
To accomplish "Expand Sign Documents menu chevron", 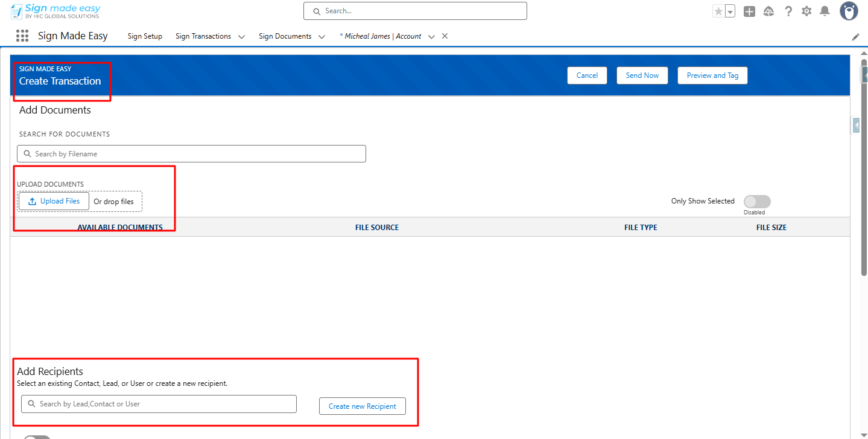I will click(x=322, y=37).
